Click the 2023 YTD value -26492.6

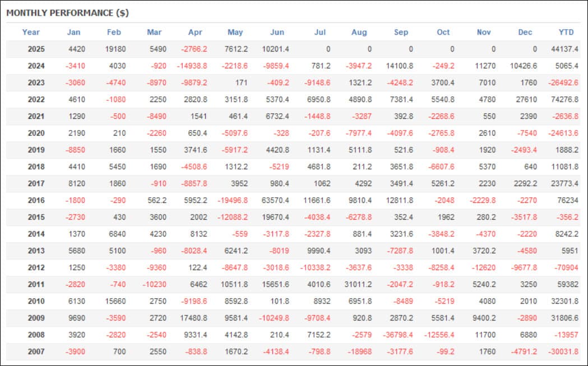563,83
